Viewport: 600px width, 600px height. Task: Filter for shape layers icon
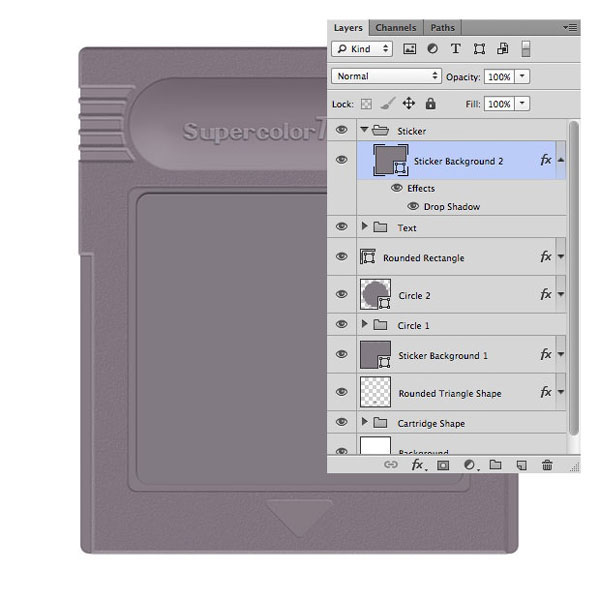tap(479, 49)
